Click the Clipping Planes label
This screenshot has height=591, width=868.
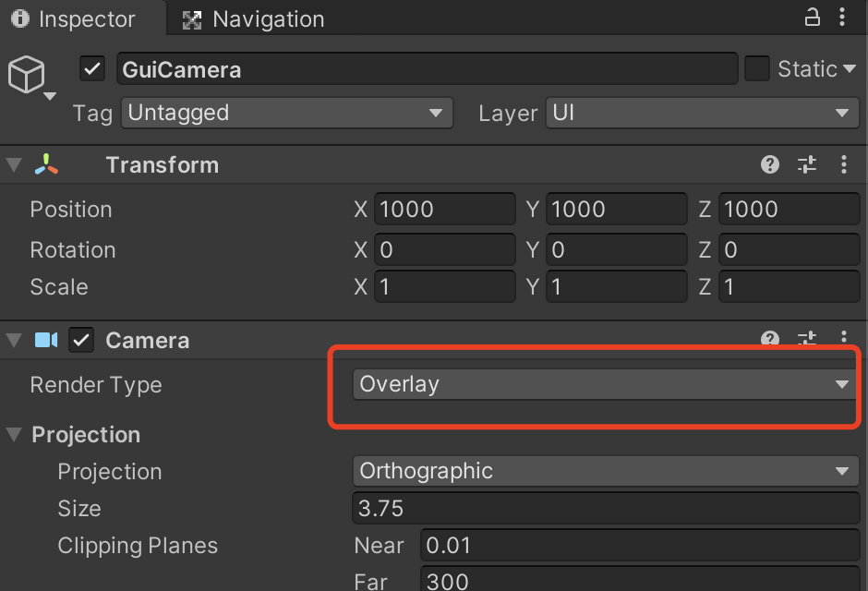click(138, 546)
